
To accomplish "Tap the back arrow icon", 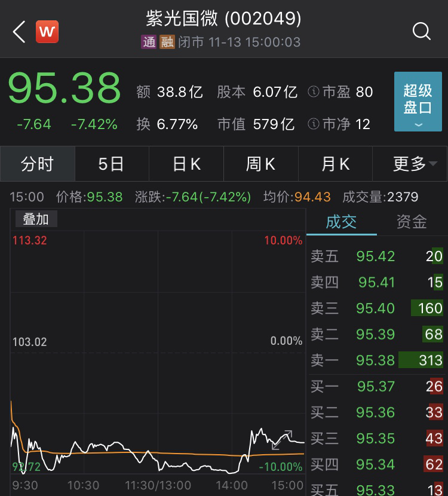I will click(19, 32).
